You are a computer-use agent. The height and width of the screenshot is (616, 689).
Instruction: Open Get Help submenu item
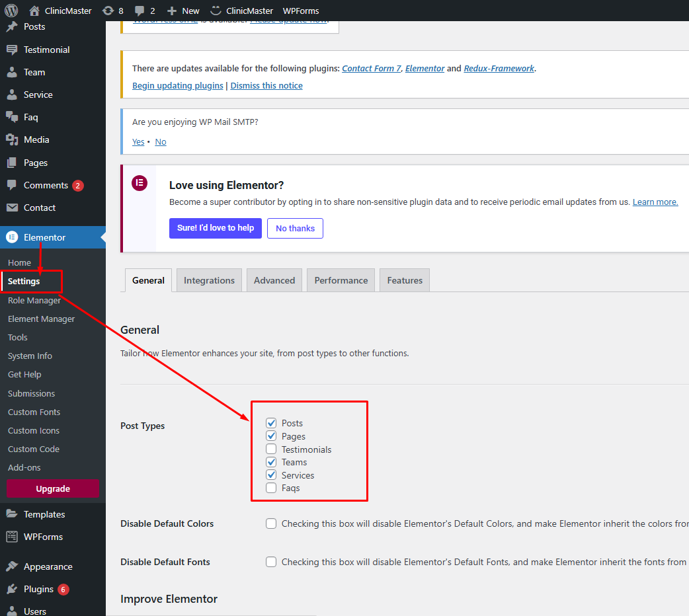[x=24, y=374]
